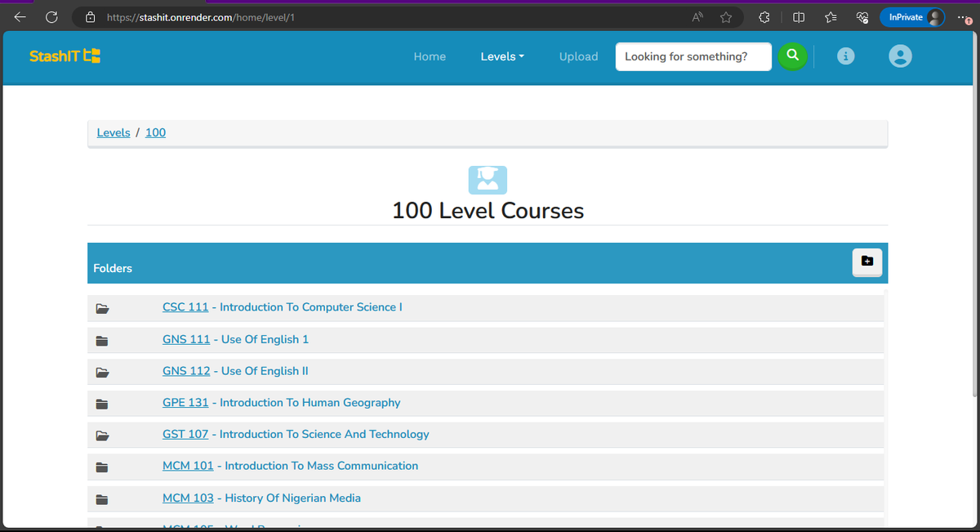Click folder icon beside MCM 103
Image resolution: width=980 pixels, height=532 pixels.
pyautogui.click(x=102, y=498)
